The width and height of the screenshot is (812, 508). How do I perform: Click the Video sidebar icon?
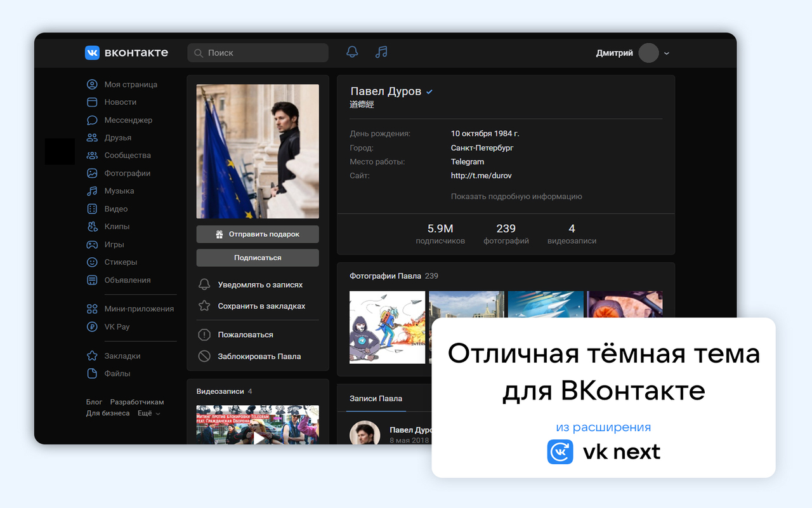click(x=92, y=209)
